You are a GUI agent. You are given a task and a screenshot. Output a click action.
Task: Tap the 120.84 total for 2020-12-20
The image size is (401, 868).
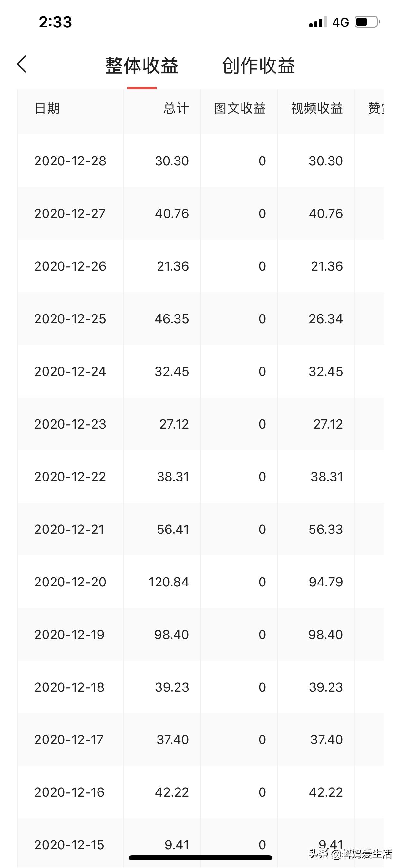click(x=169, y=582)
